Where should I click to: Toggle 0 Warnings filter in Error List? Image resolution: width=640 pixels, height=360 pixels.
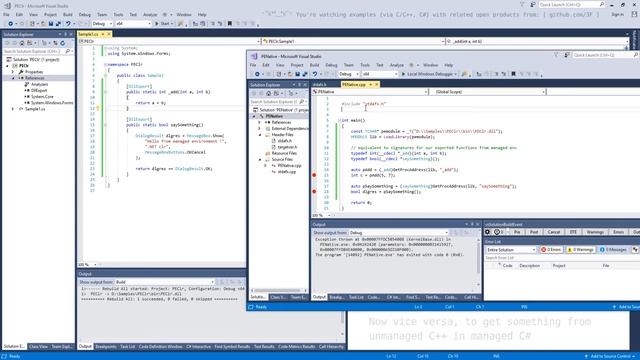tap(580, 249)
